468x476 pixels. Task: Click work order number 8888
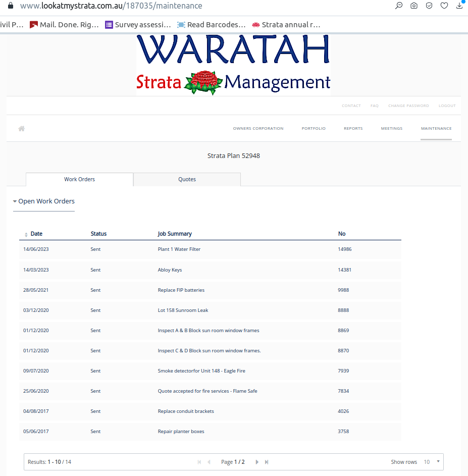[x=343, y=310]
